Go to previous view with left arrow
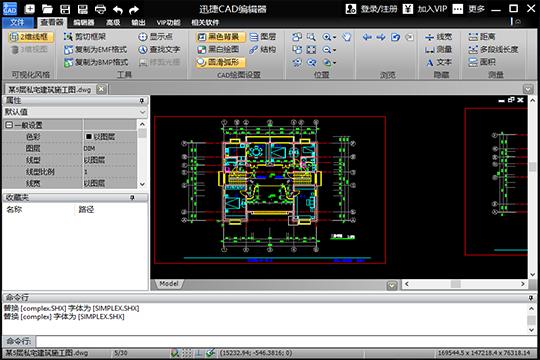Viewport: 540px width, 360px height. 367,37
